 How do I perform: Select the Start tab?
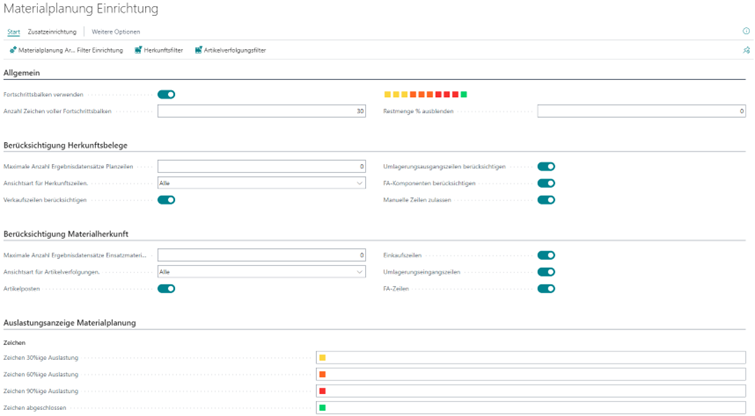(x=14, y=32)
